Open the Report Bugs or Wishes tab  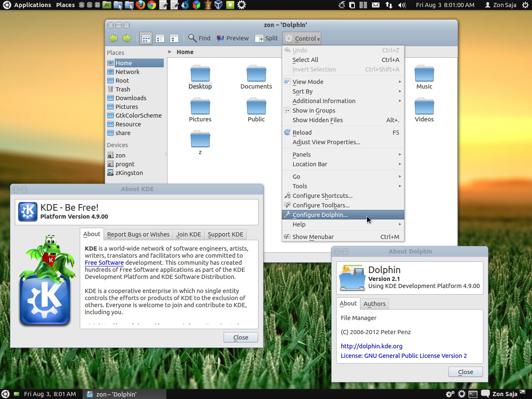(x=138, y=234)
